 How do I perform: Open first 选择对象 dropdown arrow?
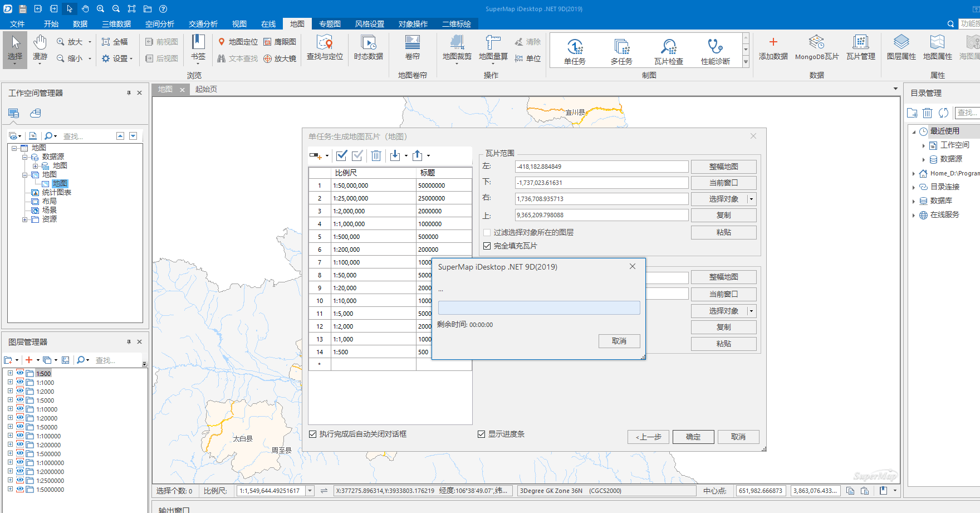coord(751,199)
